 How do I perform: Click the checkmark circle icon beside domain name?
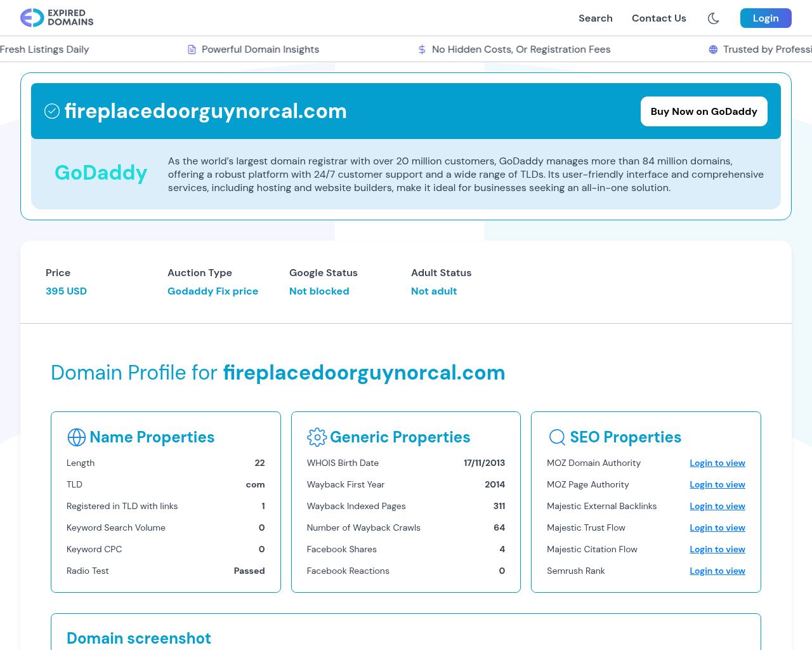pos(52,112)
